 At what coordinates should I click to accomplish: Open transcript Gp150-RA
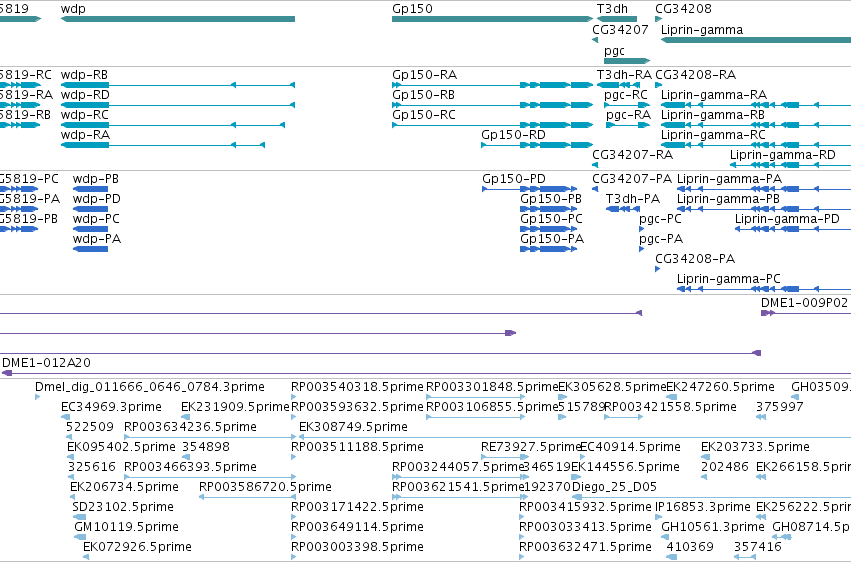(424, 75)
